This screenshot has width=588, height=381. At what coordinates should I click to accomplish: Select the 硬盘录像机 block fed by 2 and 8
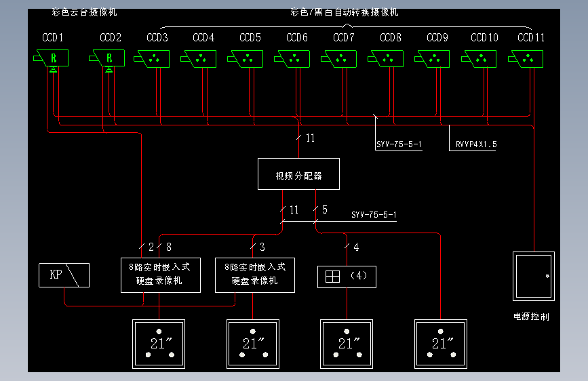pos(161,275)
